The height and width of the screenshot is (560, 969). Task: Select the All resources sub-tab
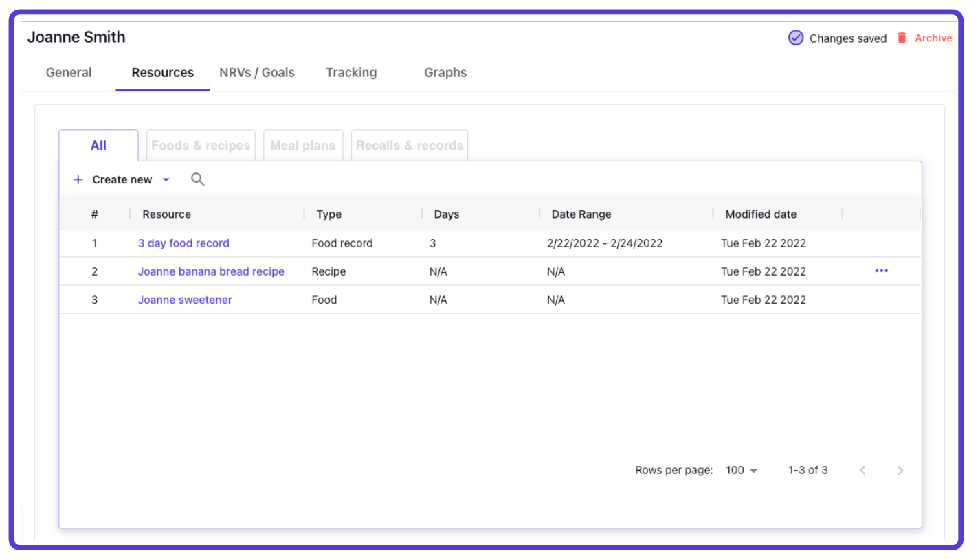point(98,145)
